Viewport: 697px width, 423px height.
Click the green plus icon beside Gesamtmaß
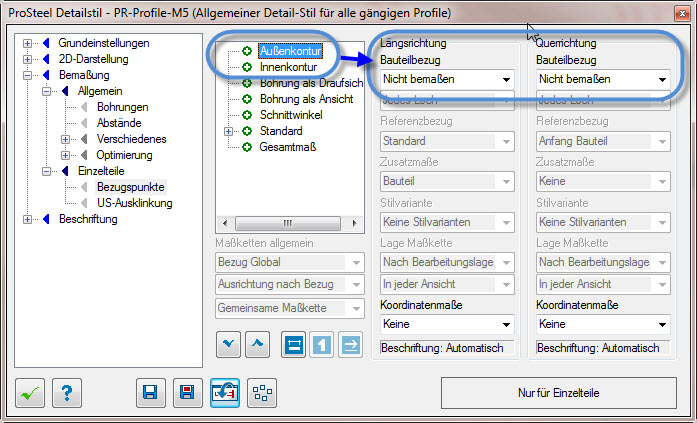click(x=247, y=147)
